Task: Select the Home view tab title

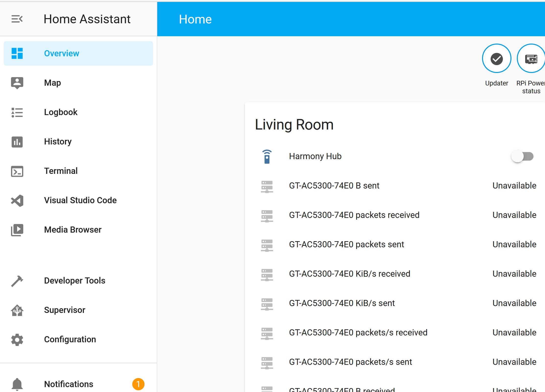Action: pyautogui.click(x=195, y=19)
